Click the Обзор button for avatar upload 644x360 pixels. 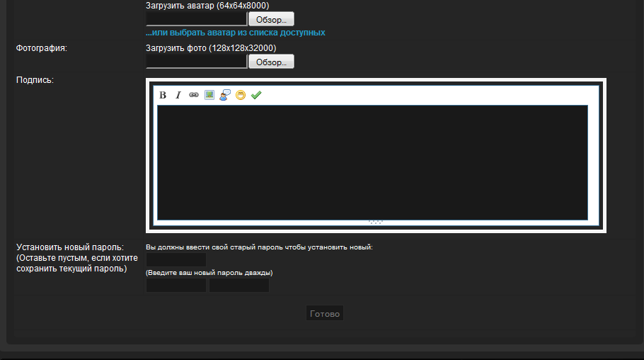point(271,19)
